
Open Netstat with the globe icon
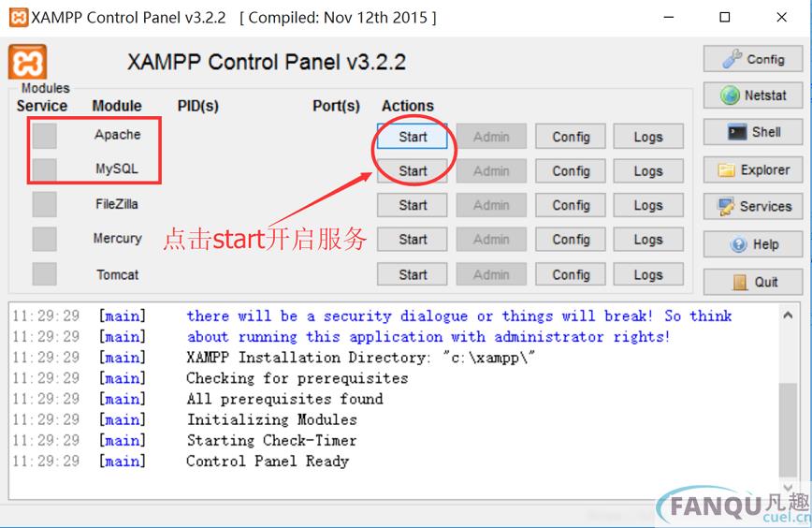pyautogui.click(x=753, y=95)
